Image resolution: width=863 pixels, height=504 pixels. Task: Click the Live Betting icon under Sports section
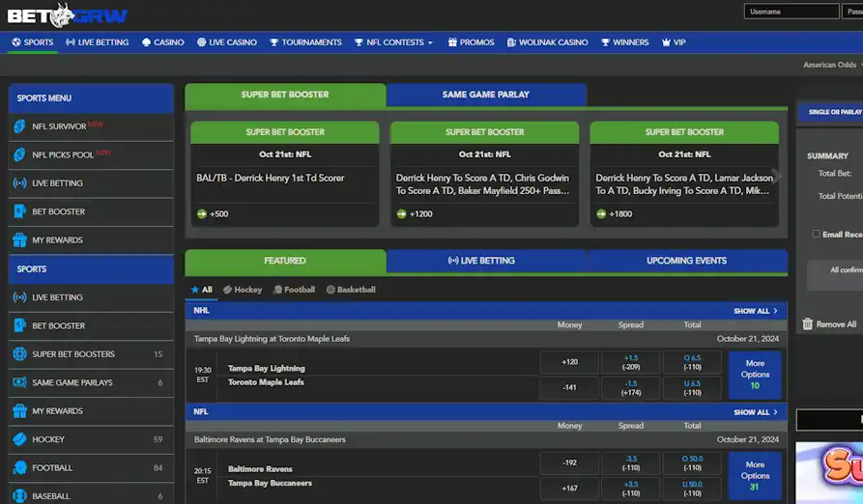[19, 297]
